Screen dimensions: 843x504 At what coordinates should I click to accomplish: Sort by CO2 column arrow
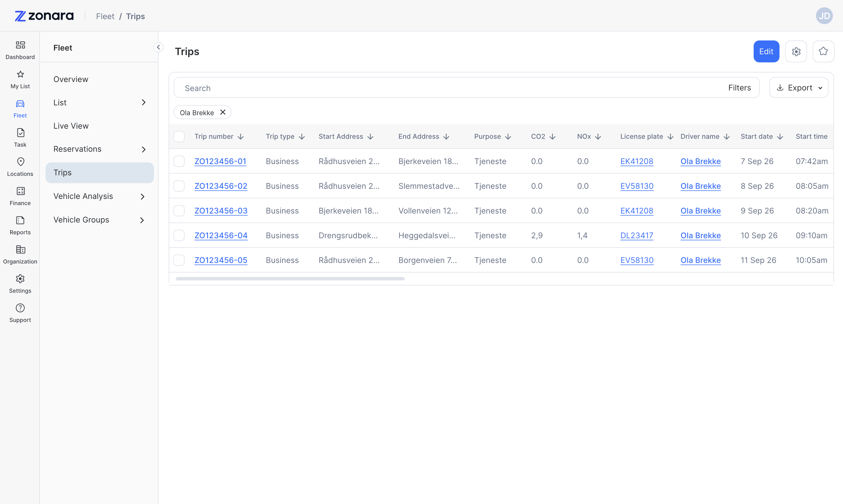pyautogui.click(x=553, y=137)
